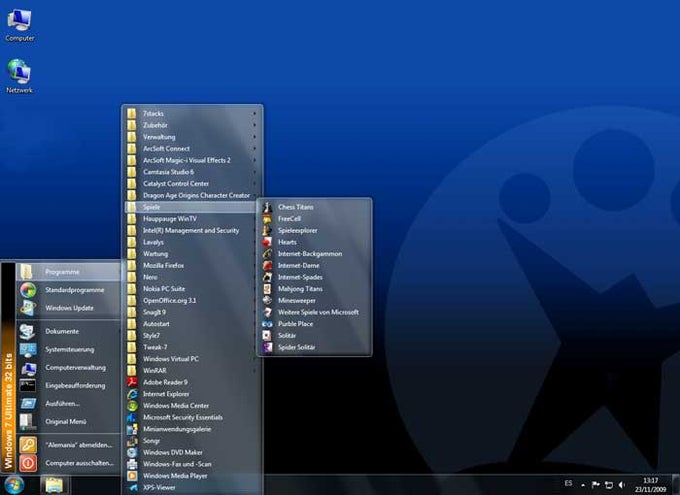The image size is (680, 495).
Task: Open Systemsteuerung
Action: tap(69, 349)
